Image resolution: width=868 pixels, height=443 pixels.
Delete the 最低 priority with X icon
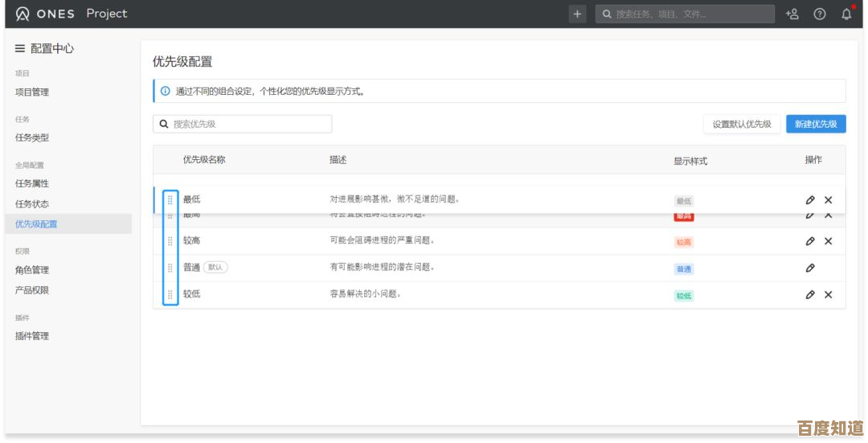click(829, 200)
